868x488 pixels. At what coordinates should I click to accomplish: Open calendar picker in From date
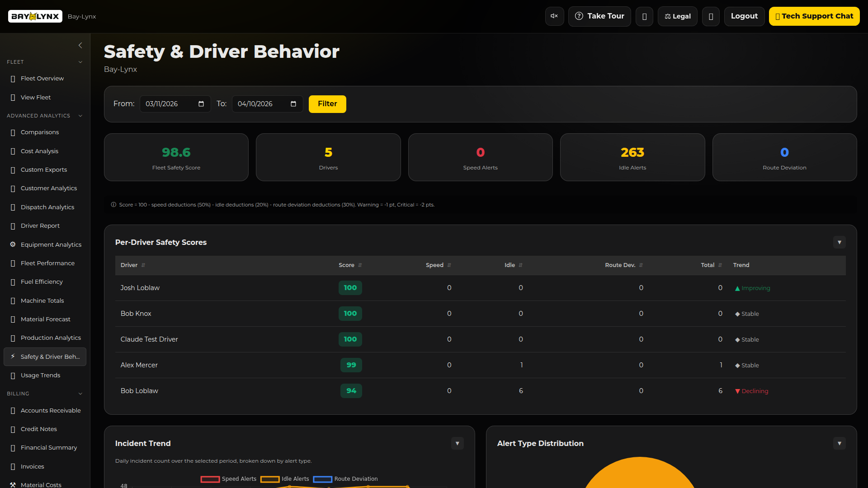coord(201,104)
